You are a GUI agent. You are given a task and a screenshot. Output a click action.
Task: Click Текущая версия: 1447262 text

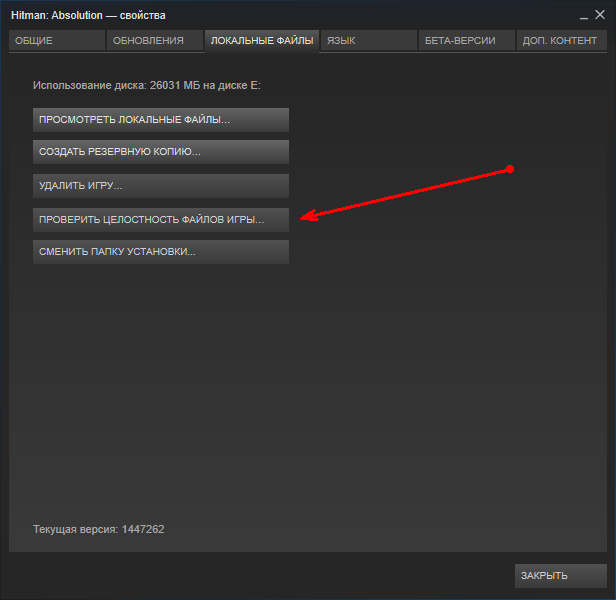[x=99, y=529]
